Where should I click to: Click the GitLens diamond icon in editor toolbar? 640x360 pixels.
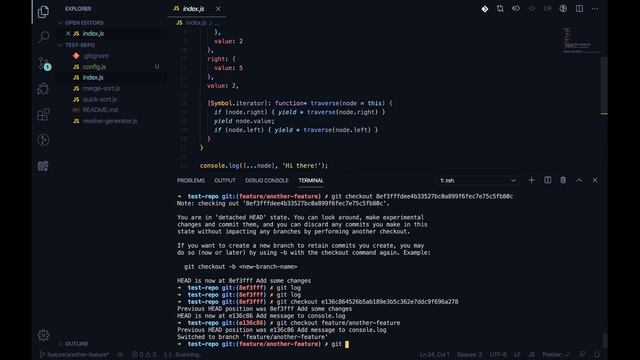click(x=484, y=9)
